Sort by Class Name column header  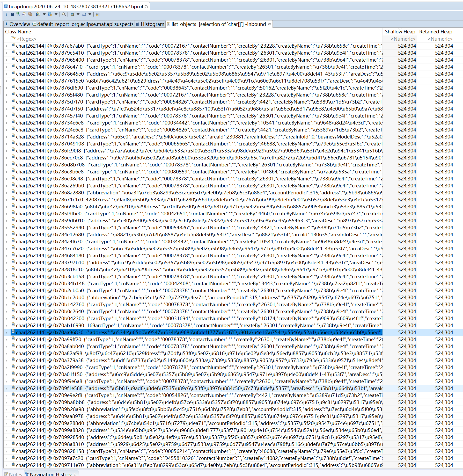[18, 32]
